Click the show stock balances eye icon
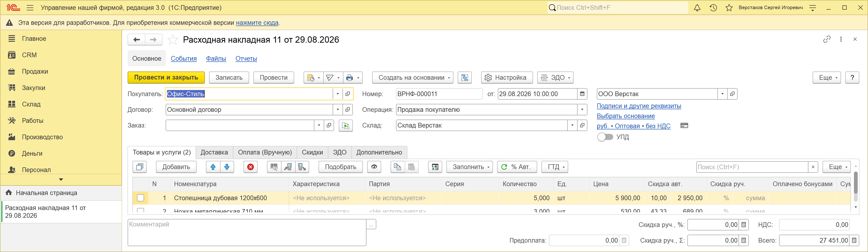This screenshot has height=252, width=868. click(x=374, y=167)
